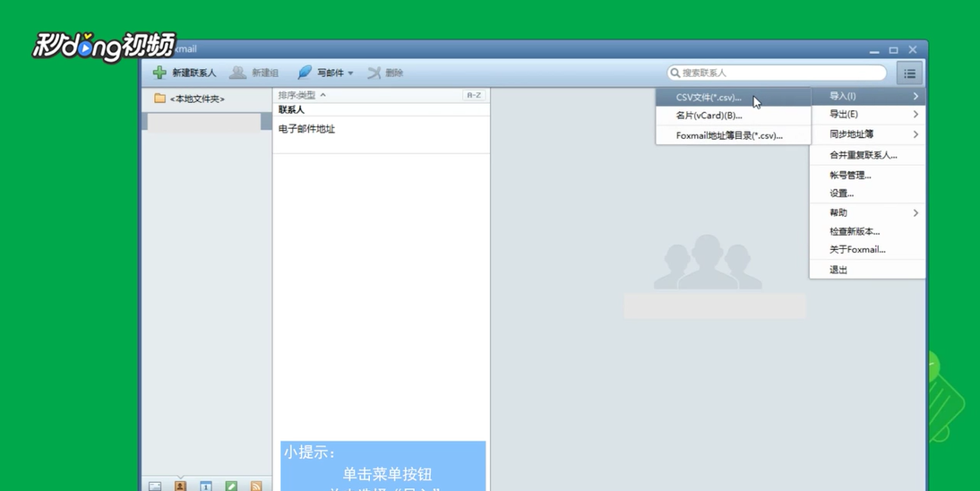
Task: Toggle the 排序:类型 sort direction arrow
Action: coord(323,95)
